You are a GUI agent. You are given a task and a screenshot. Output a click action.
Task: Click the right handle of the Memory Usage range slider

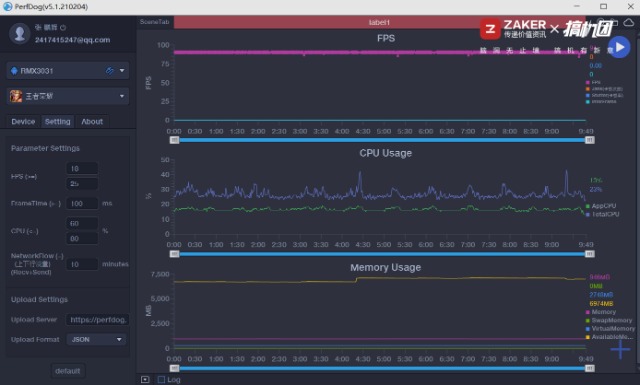pyautogui.click(x=589, y=368)
